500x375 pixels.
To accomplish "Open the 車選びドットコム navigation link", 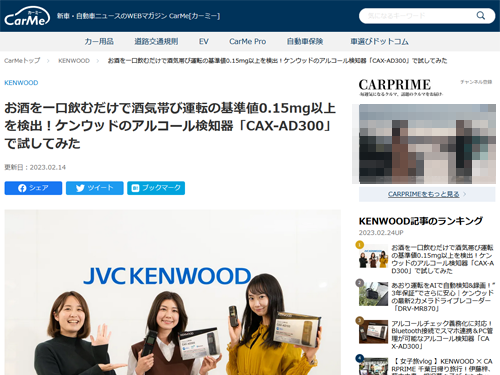I will pos(379,41).
